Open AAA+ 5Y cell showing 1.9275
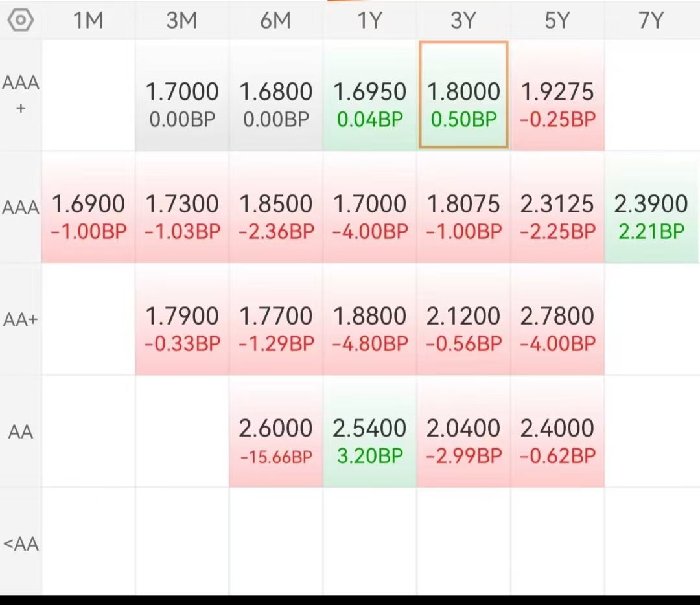Image resolution: width=700 pixels, height=605 pixels. click(557, 95)
